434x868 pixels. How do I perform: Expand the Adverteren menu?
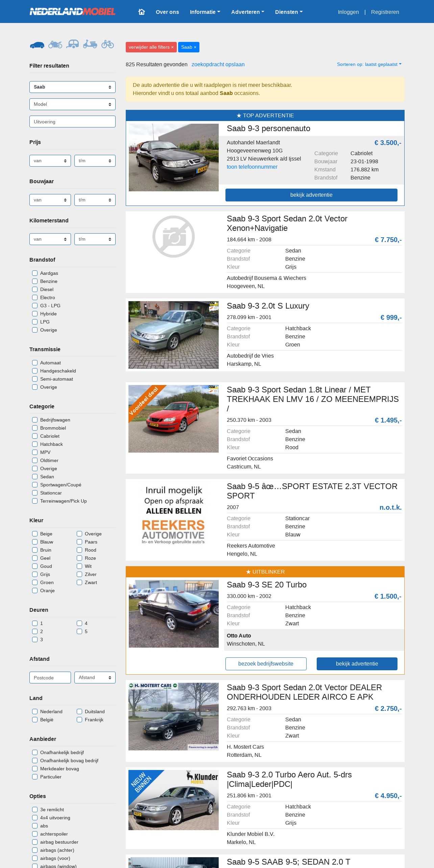click(248, 12)
